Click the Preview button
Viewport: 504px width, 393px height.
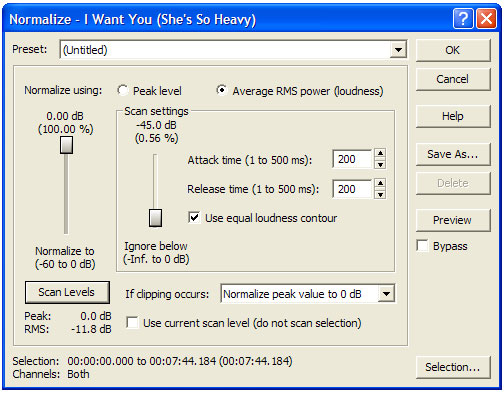453,220
